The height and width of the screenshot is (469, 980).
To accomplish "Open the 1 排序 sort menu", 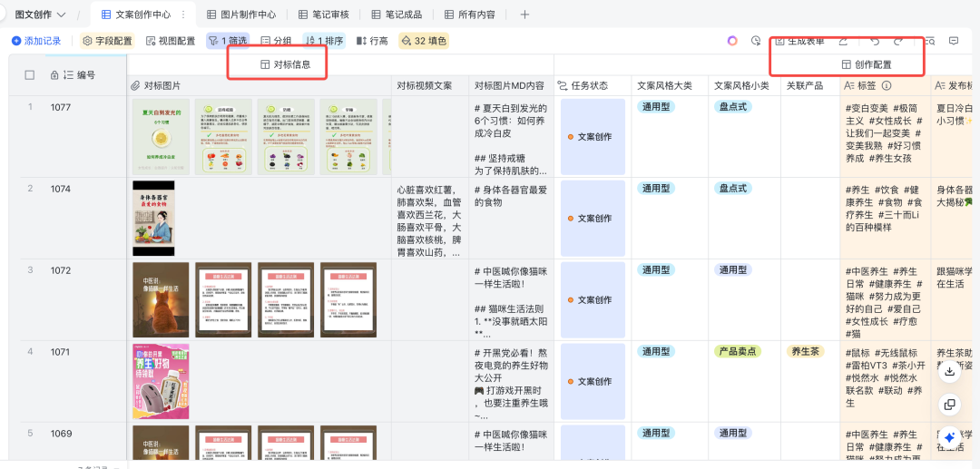I will tap(324, 41).
